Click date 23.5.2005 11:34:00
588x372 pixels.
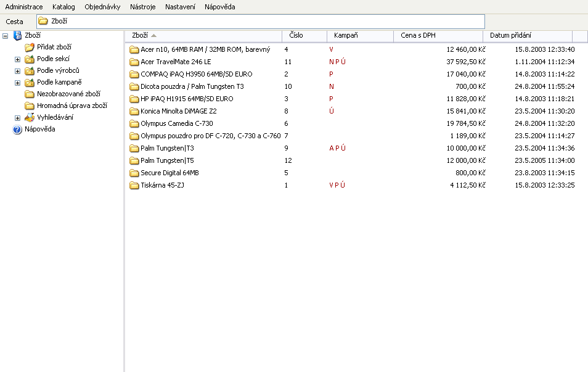coord(544,160)
